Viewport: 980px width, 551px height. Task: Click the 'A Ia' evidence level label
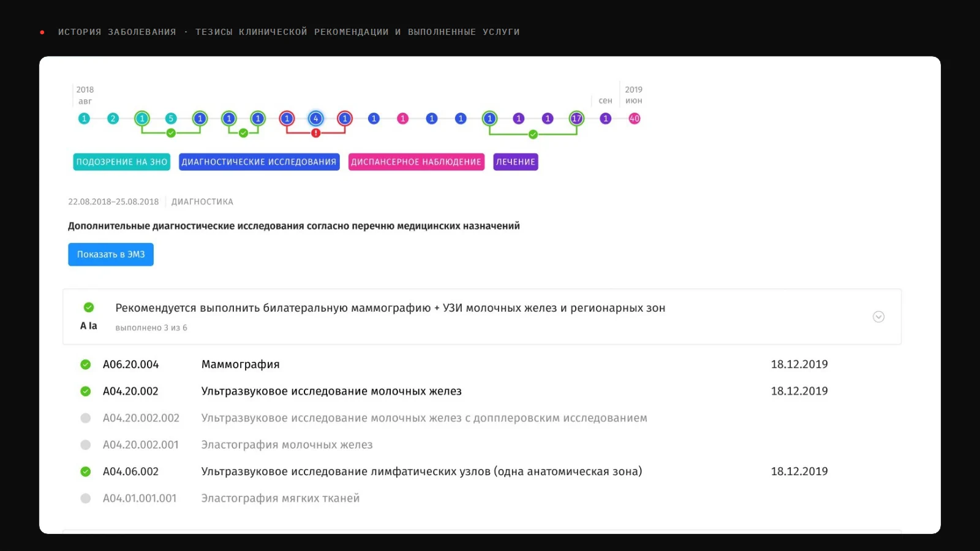[x=89, y=326]
